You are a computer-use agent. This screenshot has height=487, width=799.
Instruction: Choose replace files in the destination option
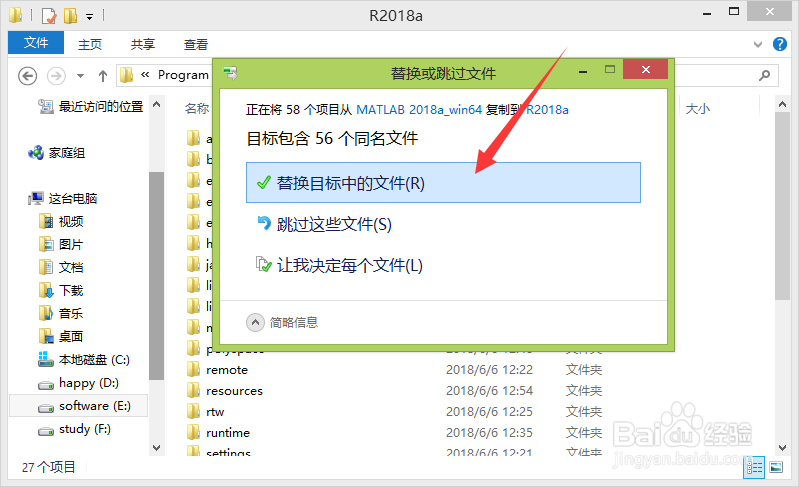coord(443,182)
